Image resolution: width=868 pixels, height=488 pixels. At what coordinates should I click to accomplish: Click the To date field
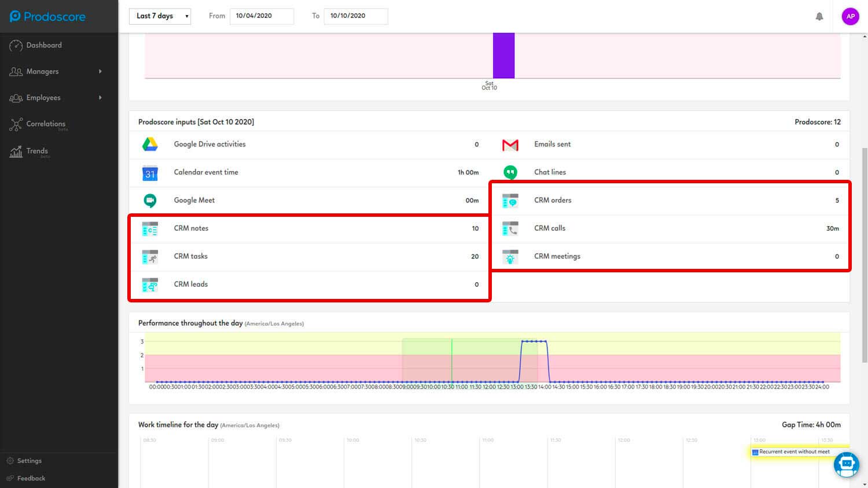356,16
